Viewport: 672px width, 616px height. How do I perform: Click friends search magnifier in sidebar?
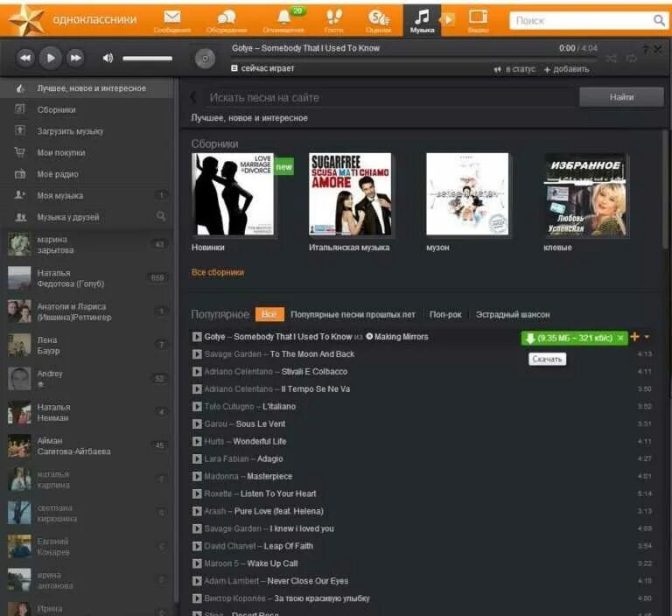[x=161, y=215]
